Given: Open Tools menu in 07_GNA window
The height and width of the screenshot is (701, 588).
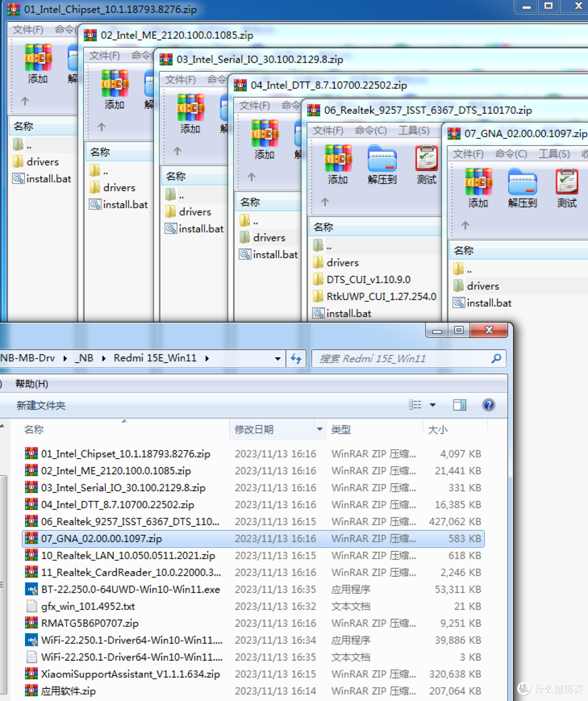Looking at the screenshot, I should (554, 154).
